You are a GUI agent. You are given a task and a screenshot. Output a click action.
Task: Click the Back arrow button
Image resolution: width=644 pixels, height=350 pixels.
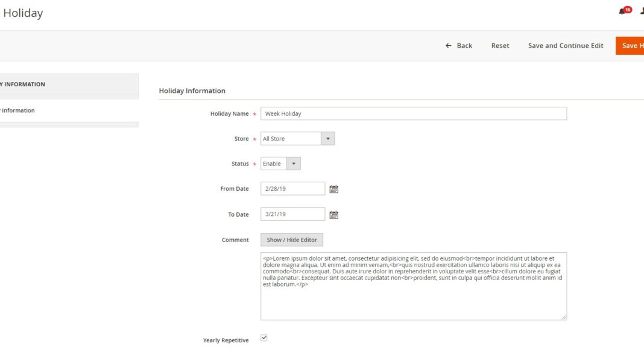(459, 46)
